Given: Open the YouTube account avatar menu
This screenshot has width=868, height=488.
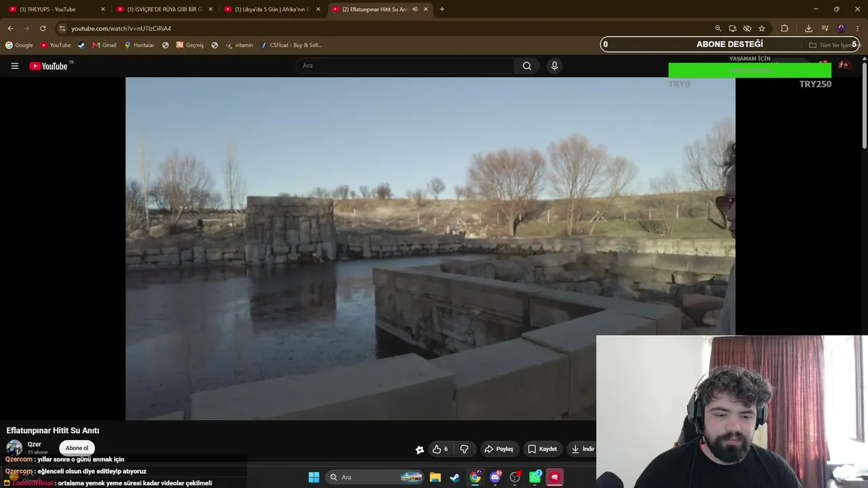Looking at the screenshot, I should pyautogui.click(x=845, y=66).
